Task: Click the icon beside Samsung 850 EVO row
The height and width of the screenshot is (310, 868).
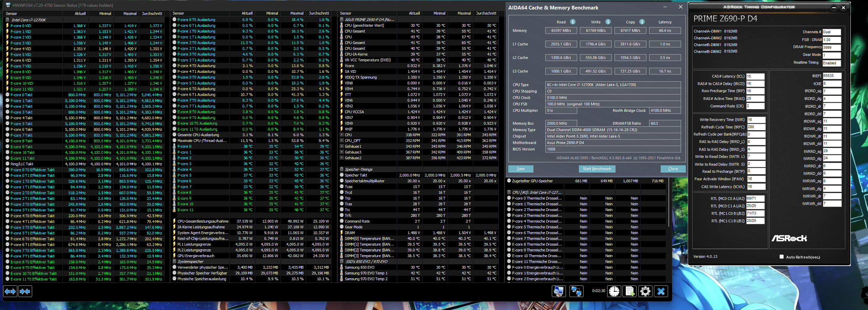Action: tap(342, 267)
